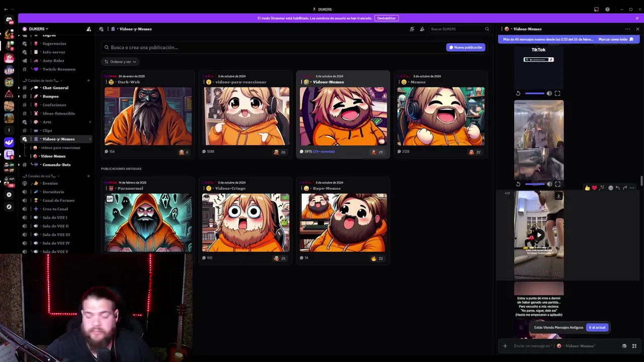Play the gym video in thread

539,235
